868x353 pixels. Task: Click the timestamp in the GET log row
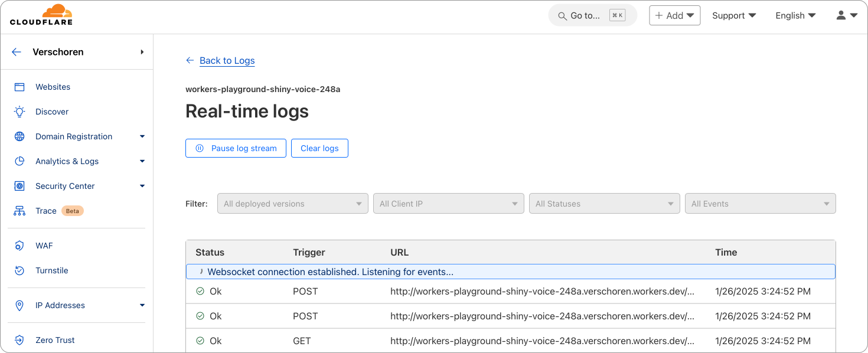tap(763, 341)
